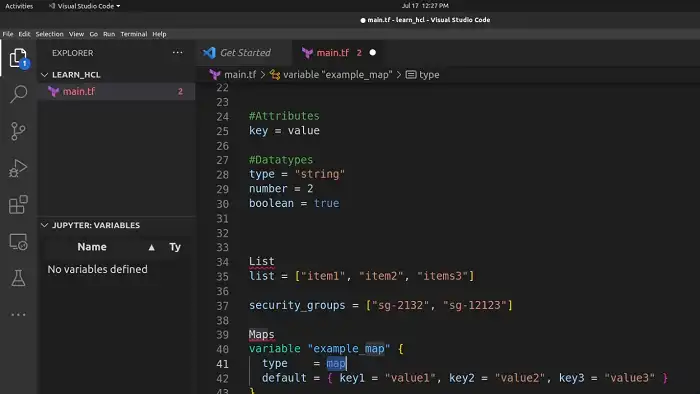Open the Source Control view icon
Viewport: 700px width, 394px height.
click(18, 131)
